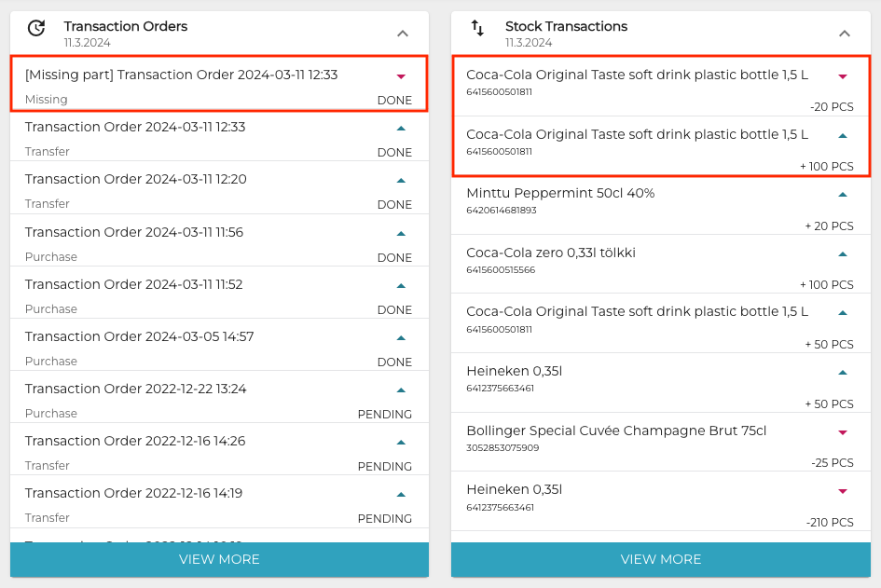Click up arrow on Heineken +50 PCS row
Screen dimensions: 881x588
(x=843, y=373)
